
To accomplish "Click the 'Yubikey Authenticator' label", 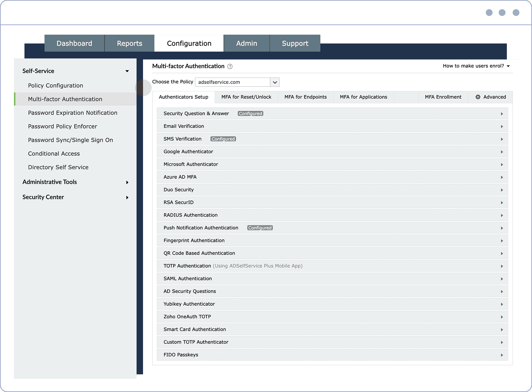I will [189, 304].
